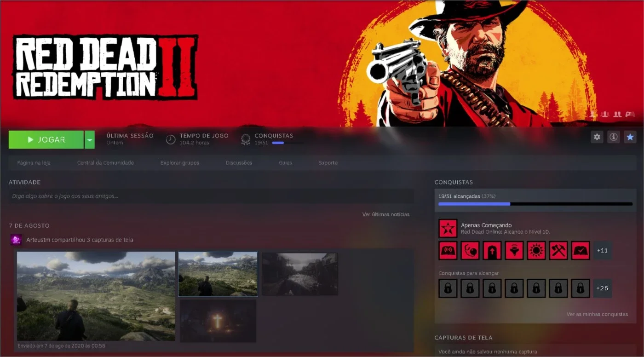
Task: Click the 19/51 alcançadas progress bar
Action: pos(535,204)
